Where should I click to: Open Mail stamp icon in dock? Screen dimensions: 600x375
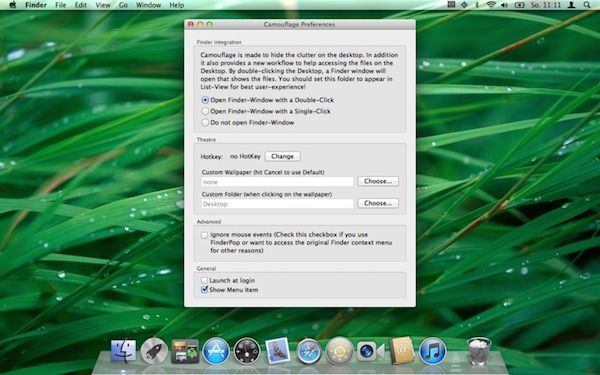coord(278,351)
